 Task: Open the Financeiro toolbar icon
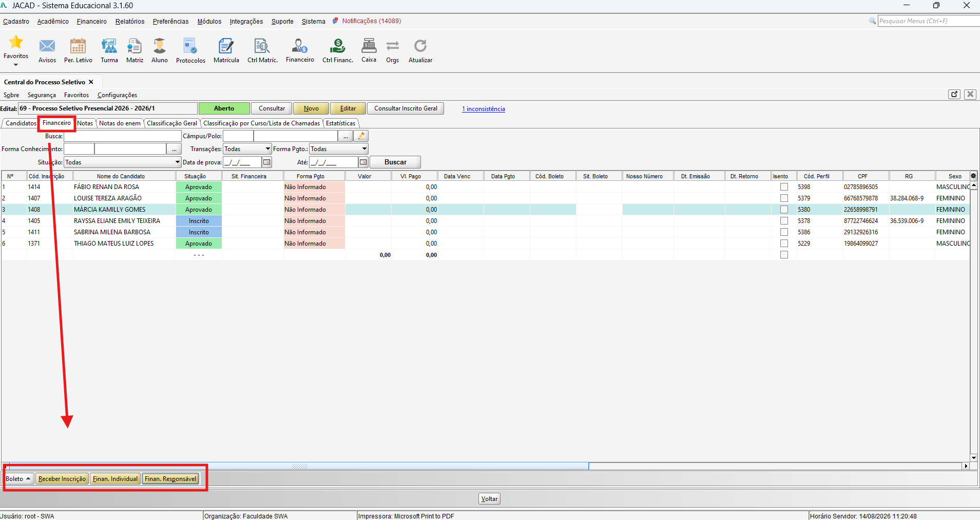click(300, 46)
